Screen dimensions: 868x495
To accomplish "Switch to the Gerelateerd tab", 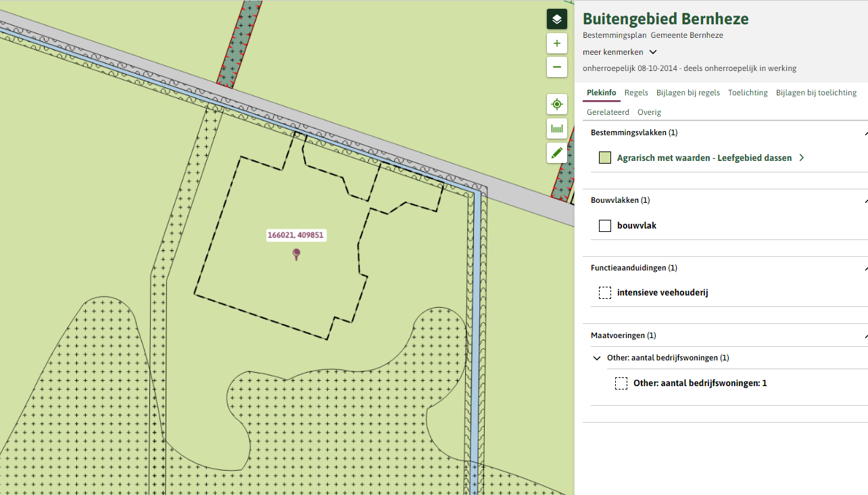I will point(608,112).
